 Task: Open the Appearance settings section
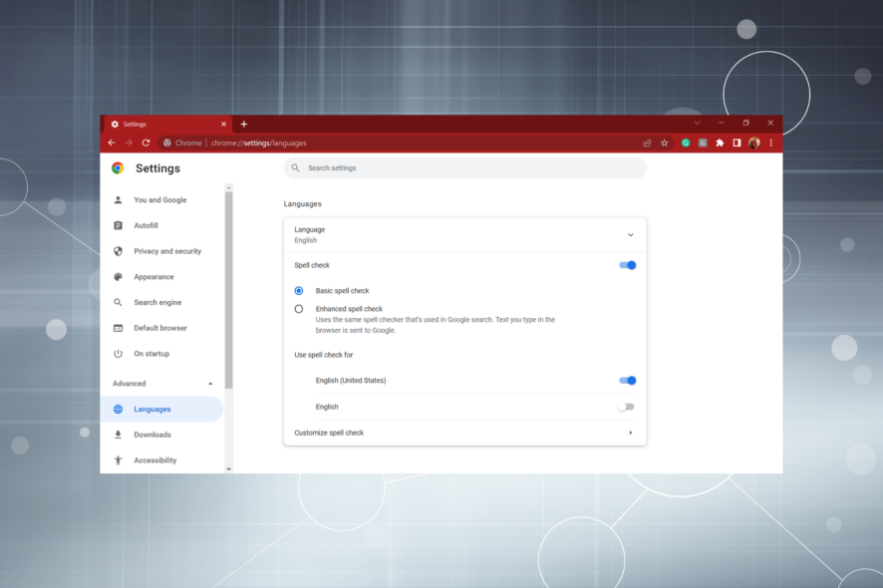pos(153,277)
